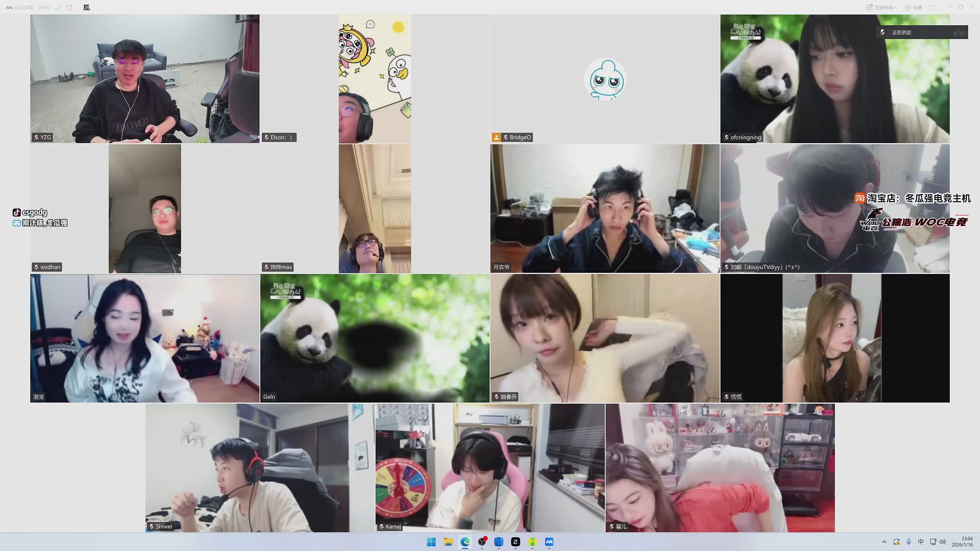Toggle Karsaj's muted microphone indicator
The width and height of the screenshot is (980, 551).
tap(382, 527)
